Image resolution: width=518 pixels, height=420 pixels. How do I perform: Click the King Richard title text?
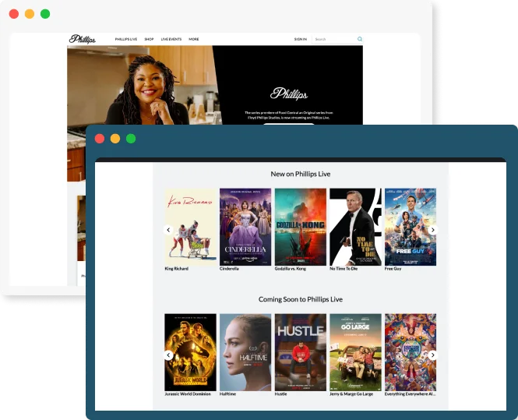point(176,269)
